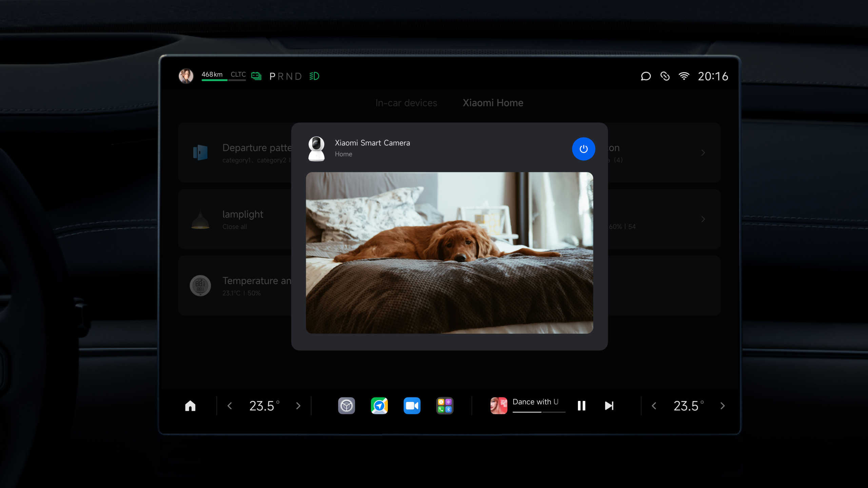Tap the CLTC range mode label
868x488 pixels.
(238, 74)
